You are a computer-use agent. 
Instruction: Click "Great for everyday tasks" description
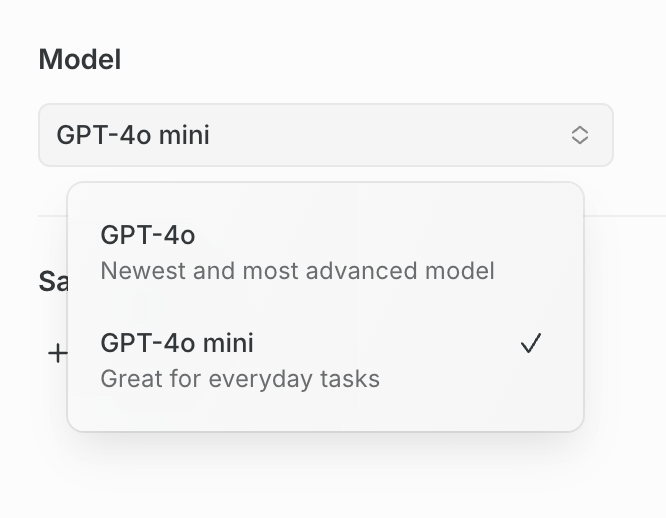[240, 379]
